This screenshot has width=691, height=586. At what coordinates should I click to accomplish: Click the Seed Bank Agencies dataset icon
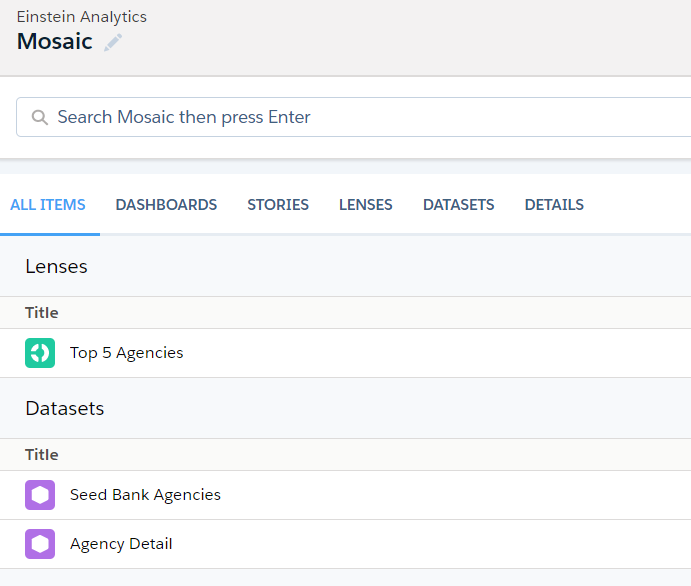39,495
